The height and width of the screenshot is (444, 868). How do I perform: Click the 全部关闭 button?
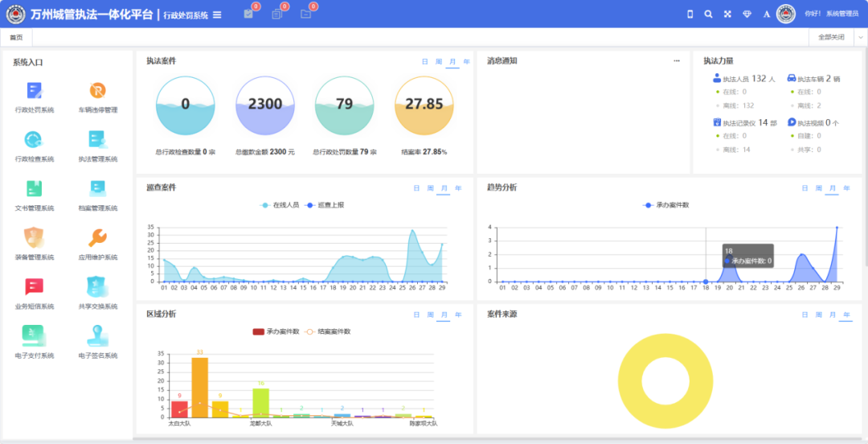[830, 37]
